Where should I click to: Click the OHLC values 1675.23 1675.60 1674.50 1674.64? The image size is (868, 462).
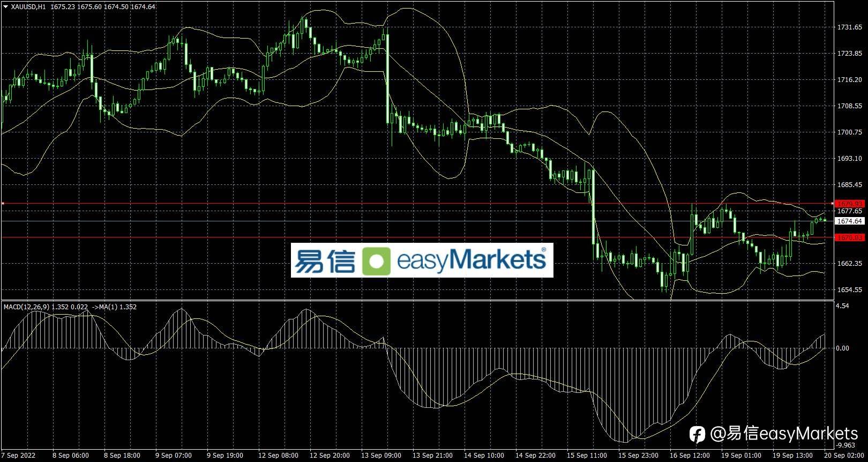[x=103, y=7]
